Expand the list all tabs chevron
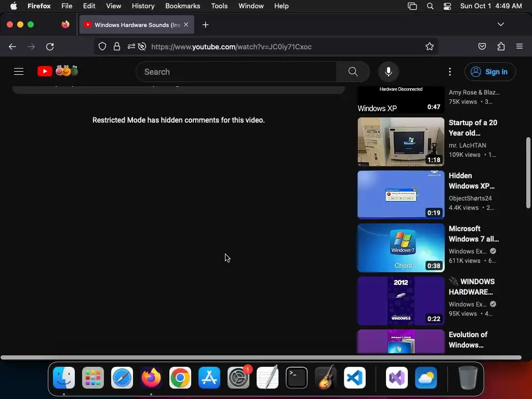 pyautogui.click(x=501, y=24)
